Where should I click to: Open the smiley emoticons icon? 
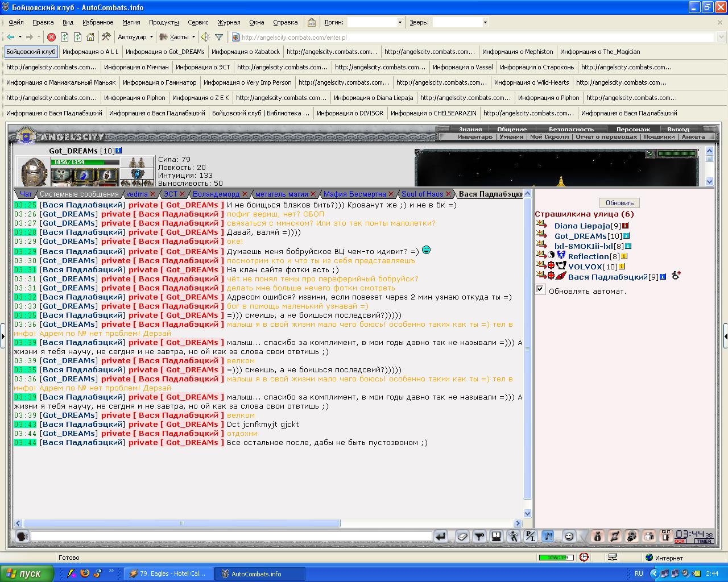(x=569, y=536)
